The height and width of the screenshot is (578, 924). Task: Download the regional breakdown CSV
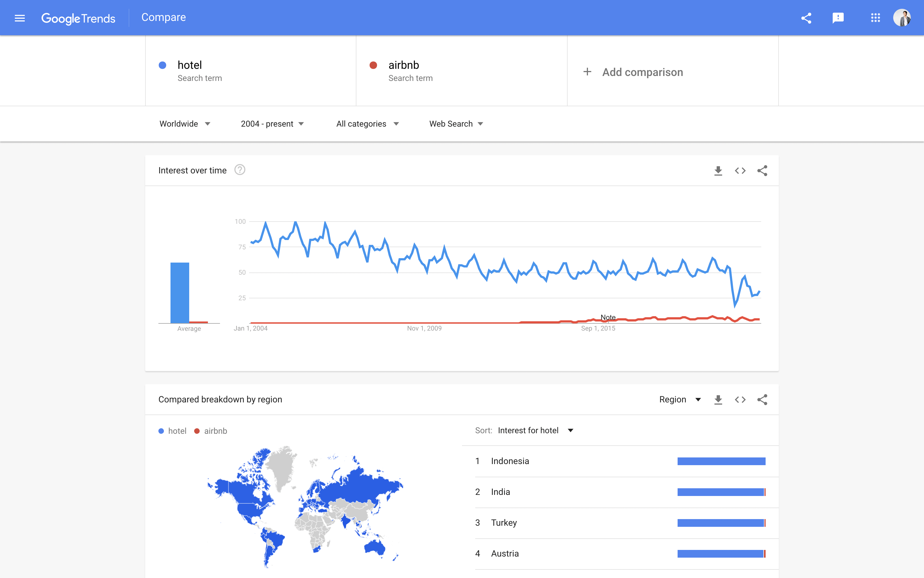(x=718, y=399)
